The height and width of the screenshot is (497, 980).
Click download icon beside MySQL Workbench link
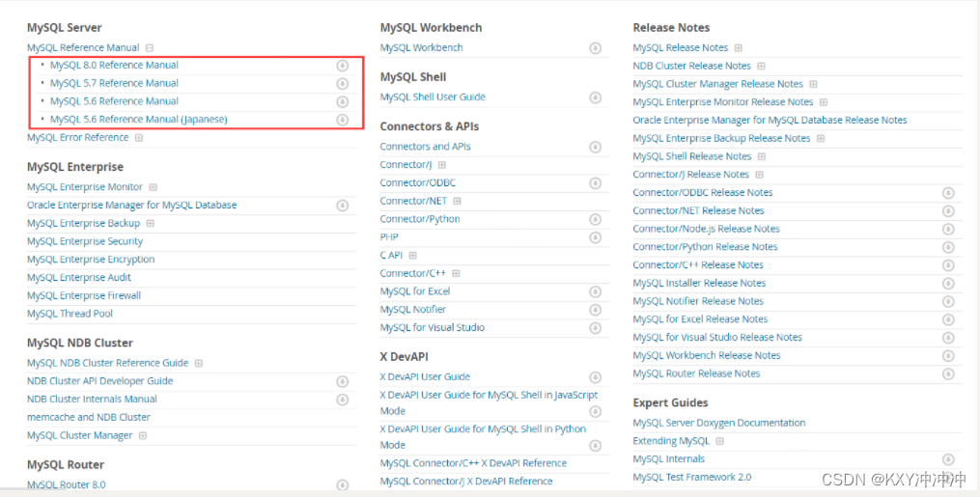(x=595, y=48)
